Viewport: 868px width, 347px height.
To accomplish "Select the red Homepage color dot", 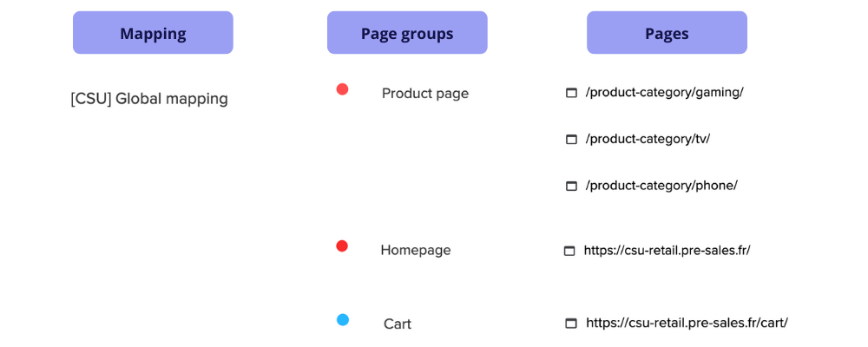I will pos(342,246).
